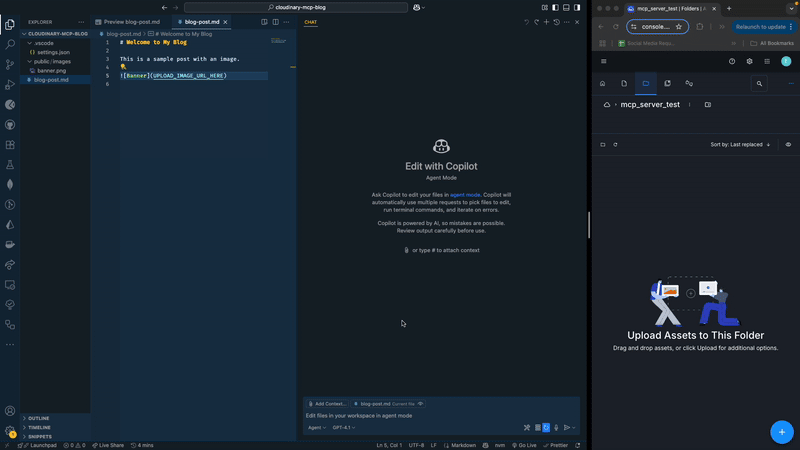Click the search magnifier in Cloudinary page

(759, 84)
